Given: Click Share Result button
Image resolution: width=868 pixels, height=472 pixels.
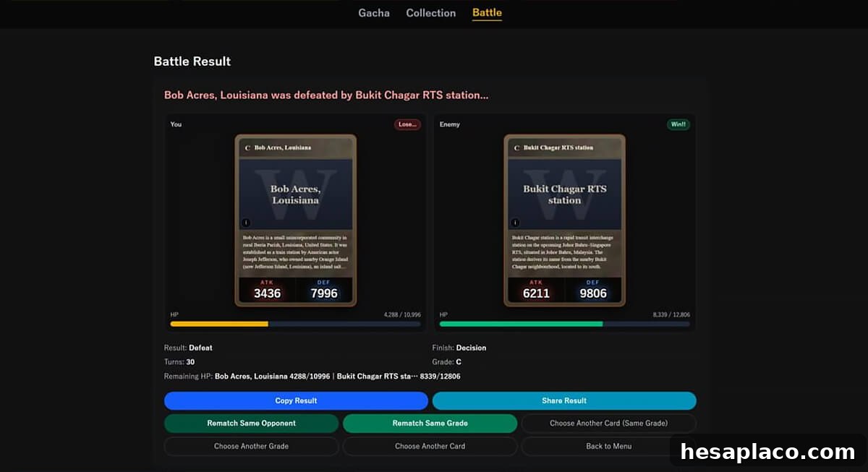Looking at the screenshot, I should (x=564, y=400).
